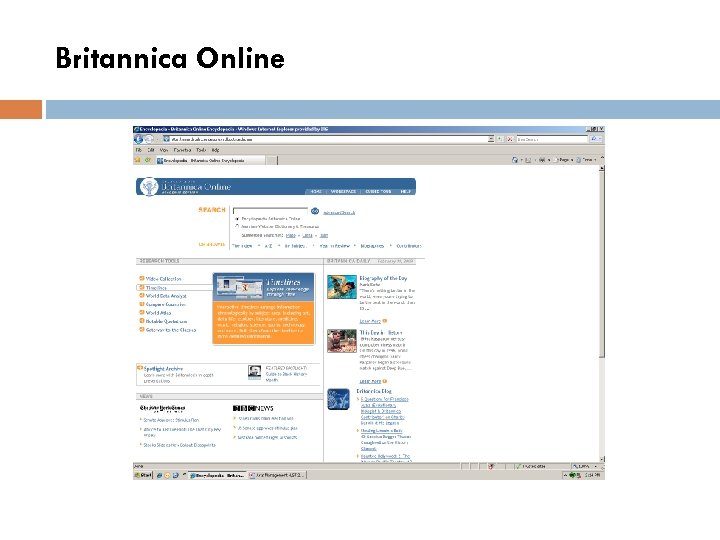Click the Britannica Blog square icon
The height and width of the screenshot is (540, 720).
pos(338,399)
